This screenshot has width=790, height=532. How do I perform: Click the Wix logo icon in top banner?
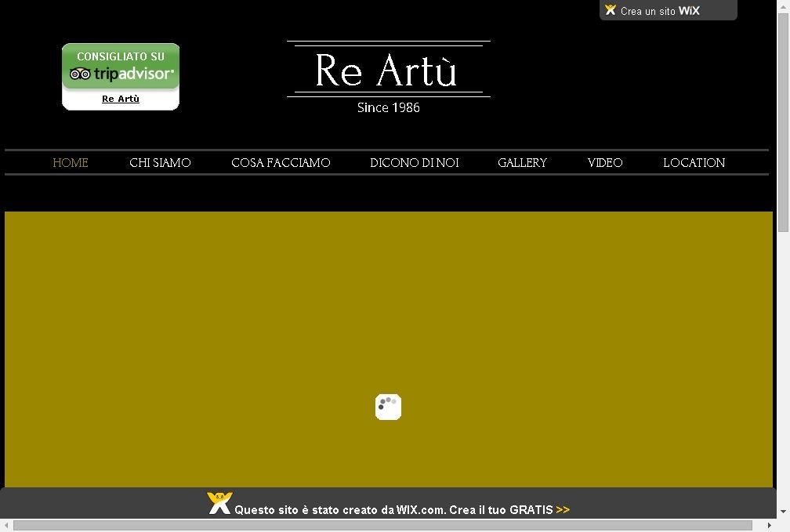610,10
